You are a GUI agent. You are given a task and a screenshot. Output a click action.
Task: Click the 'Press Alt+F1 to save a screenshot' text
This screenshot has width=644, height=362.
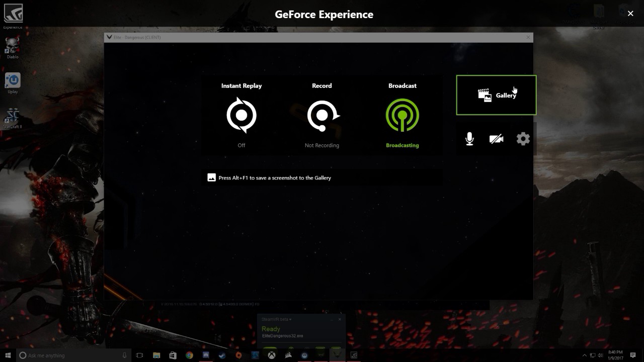click(x=275, y=177)
